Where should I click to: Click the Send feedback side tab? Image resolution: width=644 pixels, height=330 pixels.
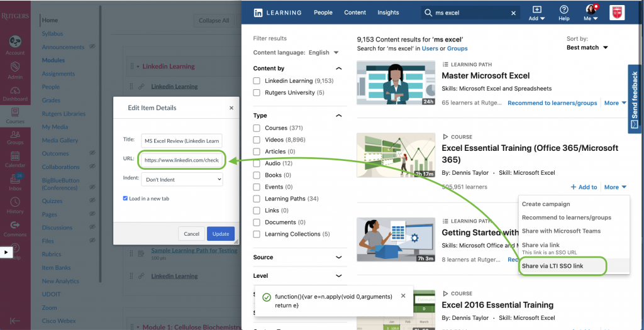coord(635,99)
